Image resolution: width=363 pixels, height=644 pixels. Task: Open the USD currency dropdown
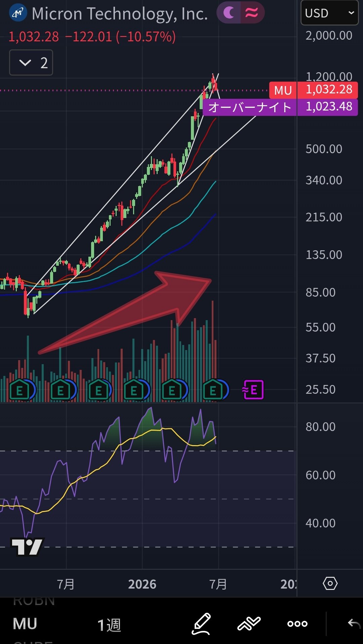(x=329, y=13)
